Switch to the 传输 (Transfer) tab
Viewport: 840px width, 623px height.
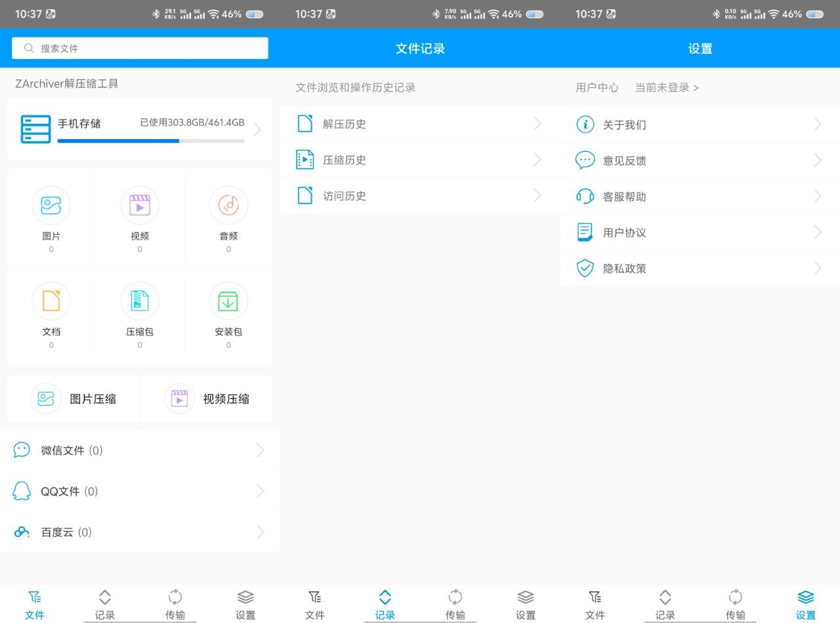point(175,603)
